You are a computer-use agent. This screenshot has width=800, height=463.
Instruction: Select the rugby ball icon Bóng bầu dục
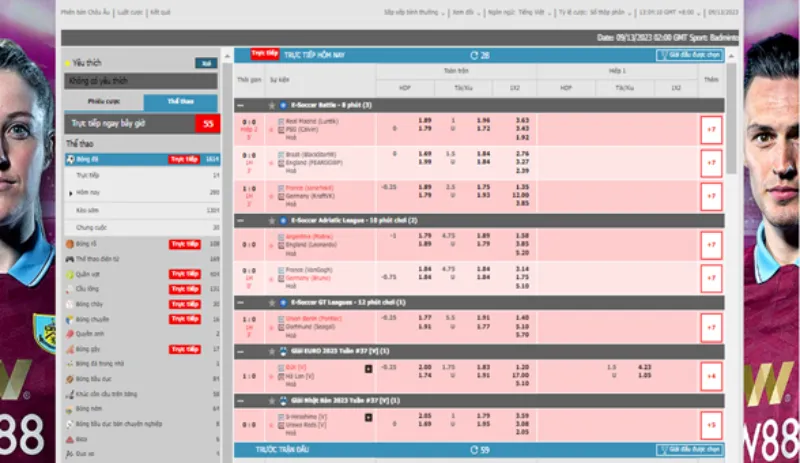coord(70,379)
